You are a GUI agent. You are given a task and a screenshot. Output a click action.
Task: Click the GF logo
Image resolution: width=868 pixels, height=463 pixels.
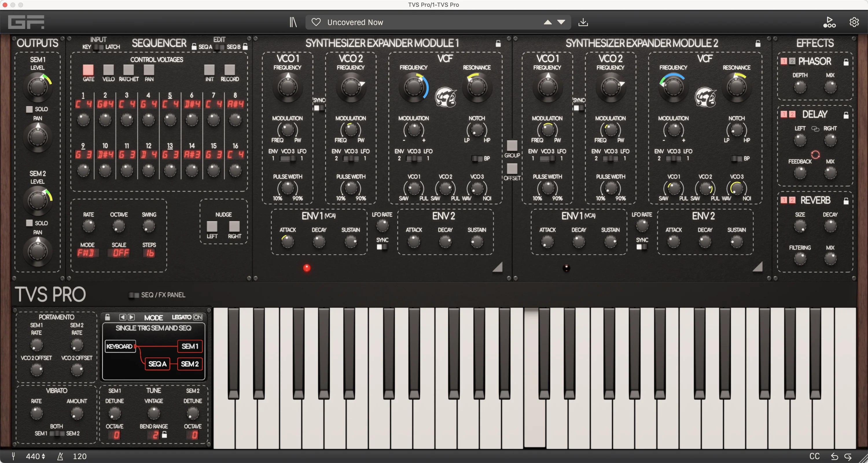26,22
